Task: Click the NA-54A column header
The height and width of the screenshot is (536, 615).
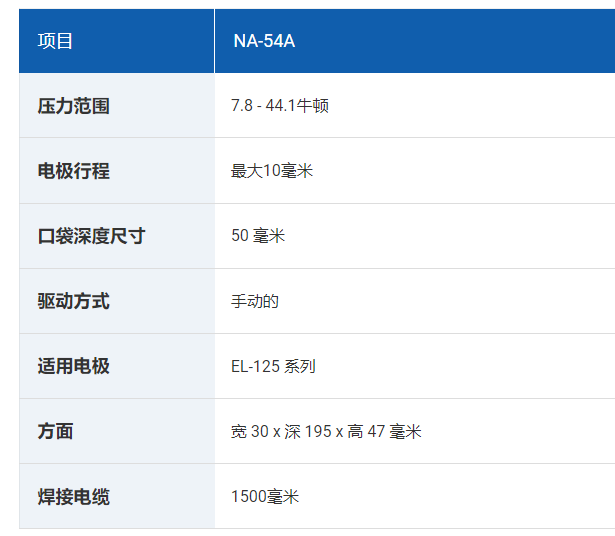Action: point(415,41)
